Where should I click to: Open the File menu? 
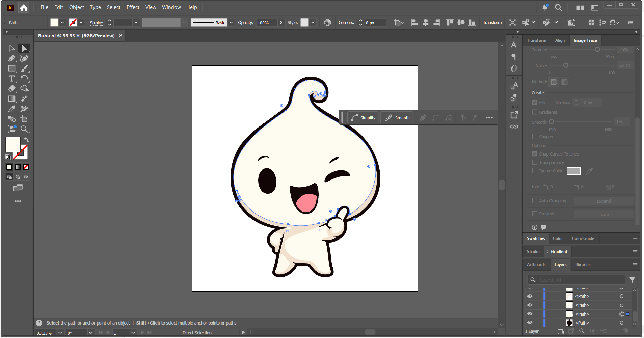(44, 7)
